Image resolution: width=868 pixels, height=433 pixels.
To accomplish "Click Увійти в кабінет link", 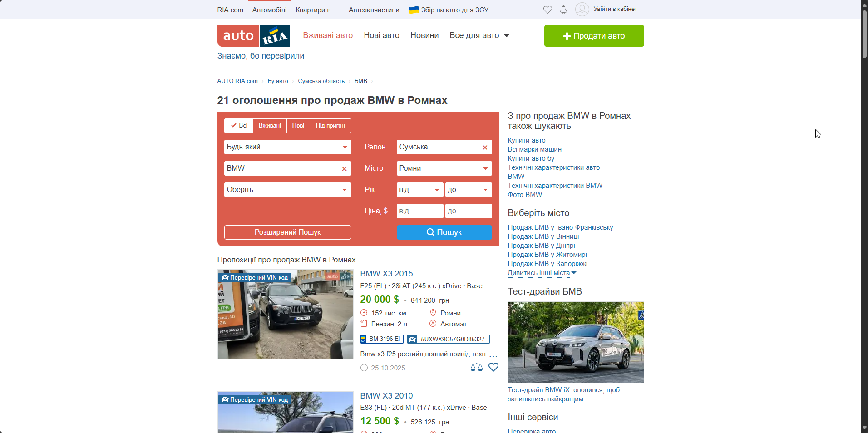I will [615, 9].
